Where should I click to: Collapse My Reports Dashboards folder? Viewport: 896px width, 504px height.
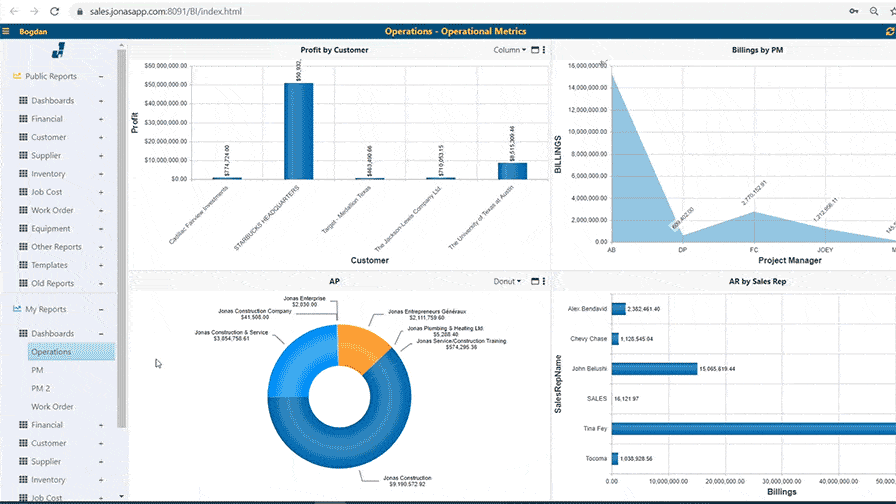101,334
